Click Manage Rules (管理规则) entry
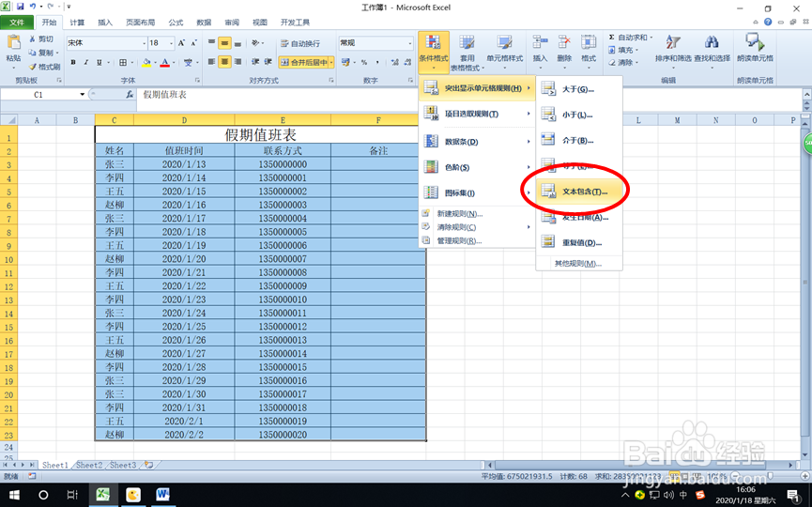The image size is (812, 507). 477,240
